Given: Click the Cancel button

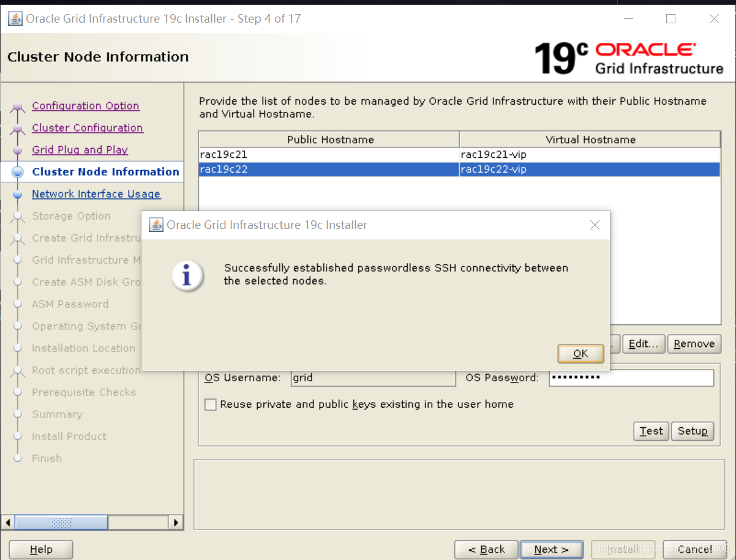Looking at the screenshot, I should coord(695,550).
